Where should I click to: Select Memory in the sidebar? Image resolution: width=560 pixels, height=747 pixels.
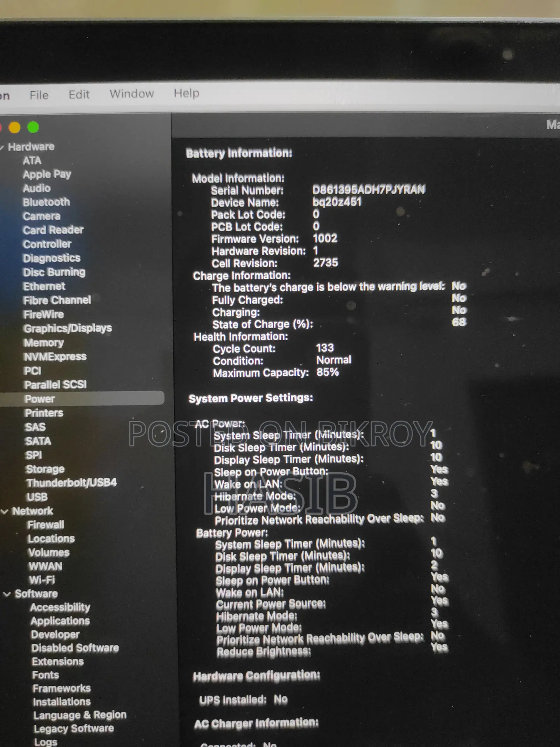click(44, 343)
